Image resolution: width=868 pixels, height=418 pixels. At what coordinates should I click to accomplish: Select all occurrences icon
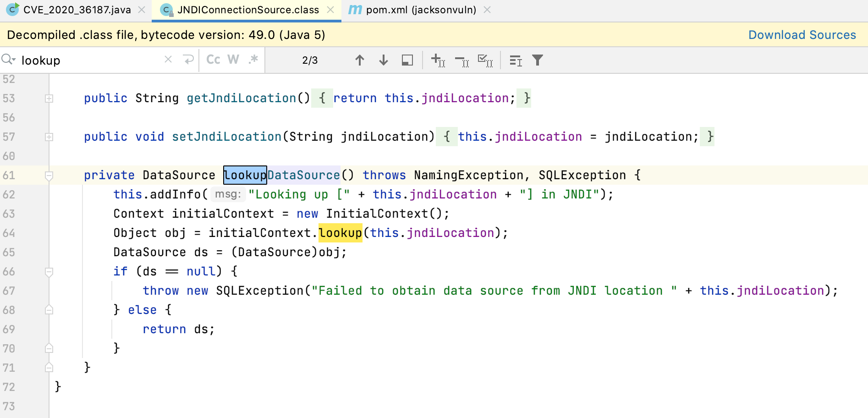point(485,60)
